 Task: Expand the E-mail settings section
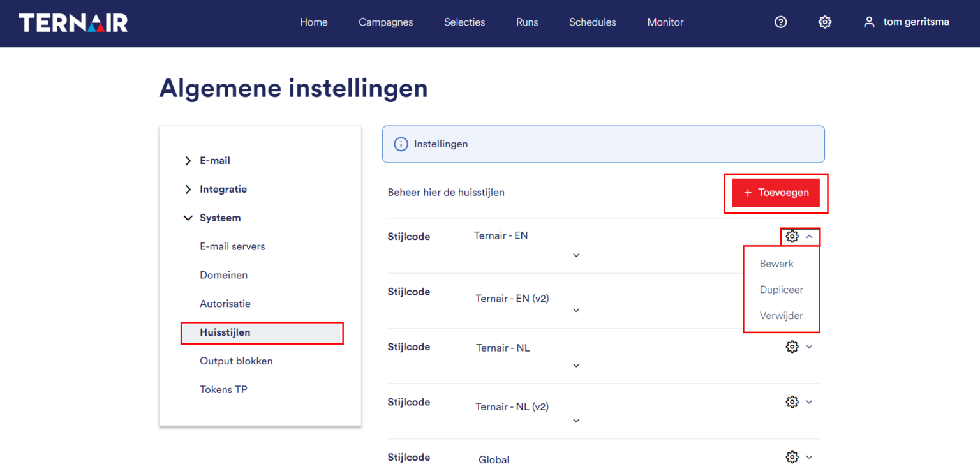[188, 161]
